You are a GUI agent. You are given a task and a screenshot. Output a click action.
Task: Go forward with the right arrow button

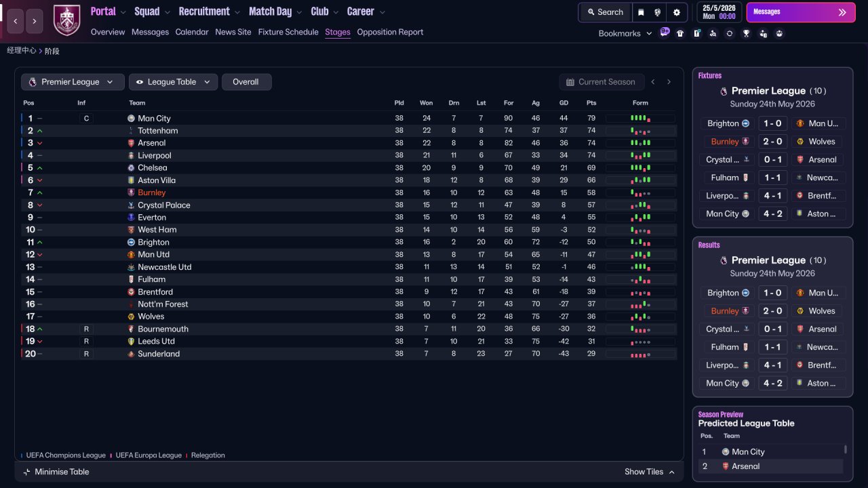tap(35, 22)
